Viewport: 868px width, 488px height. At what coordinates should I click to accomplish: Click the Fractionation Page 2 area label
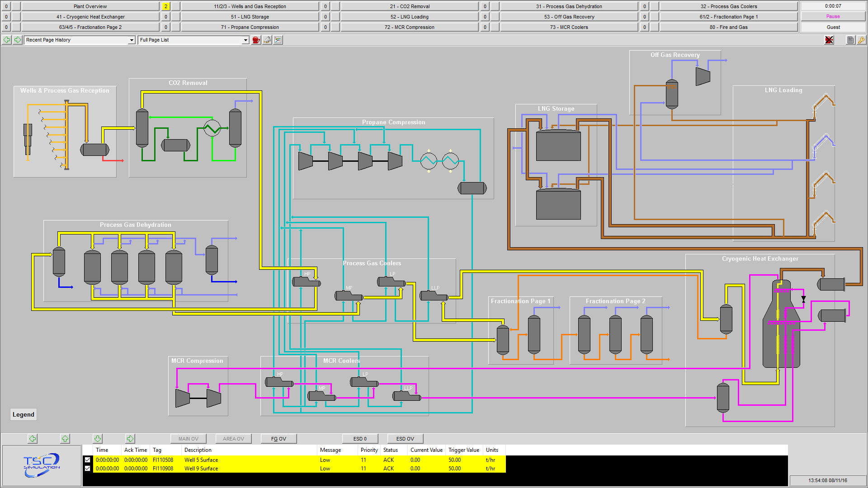(x=615, y=301)
